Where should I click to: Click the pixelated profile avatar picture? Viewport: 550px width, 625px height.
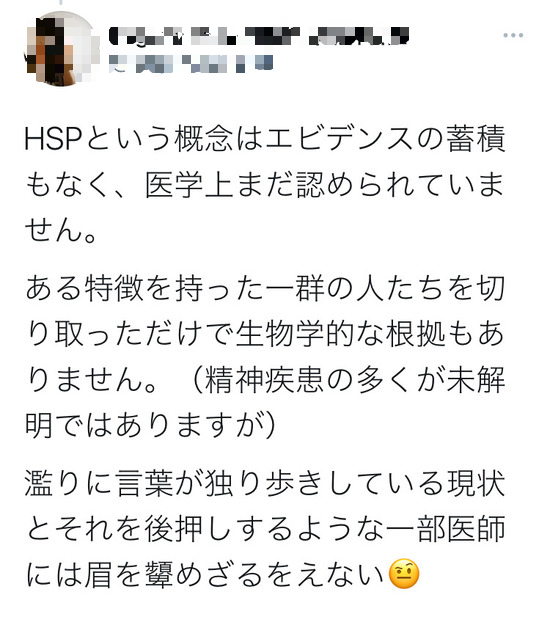tap(62, 48)
